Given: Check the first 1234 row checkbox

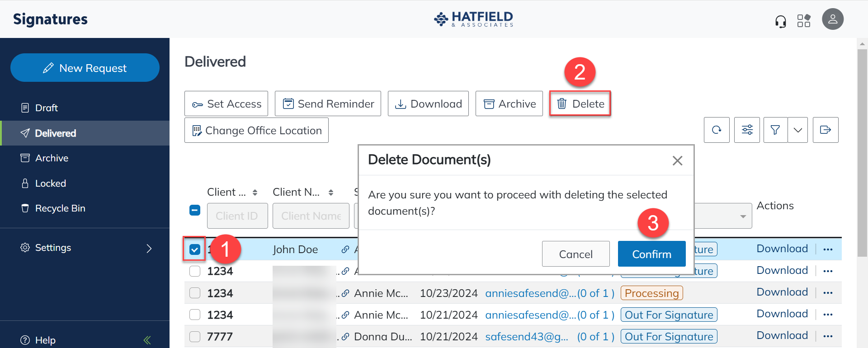Looking at the screenshot, I should coord(195,271).
